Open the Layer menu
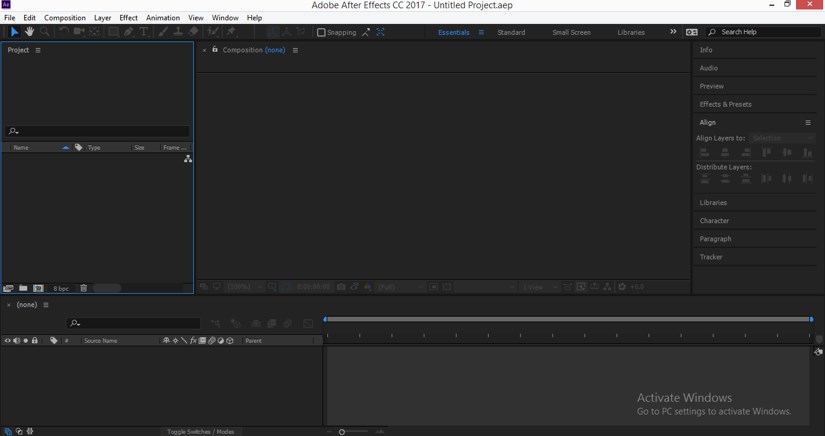825x436 pixels. point(103,17)
